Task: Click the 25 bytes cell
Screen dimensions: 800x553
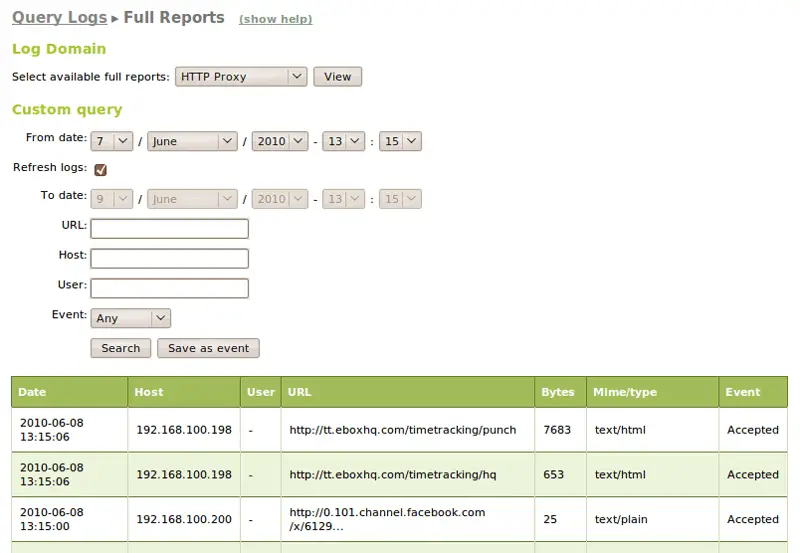Action: click(x=560, y=519)
